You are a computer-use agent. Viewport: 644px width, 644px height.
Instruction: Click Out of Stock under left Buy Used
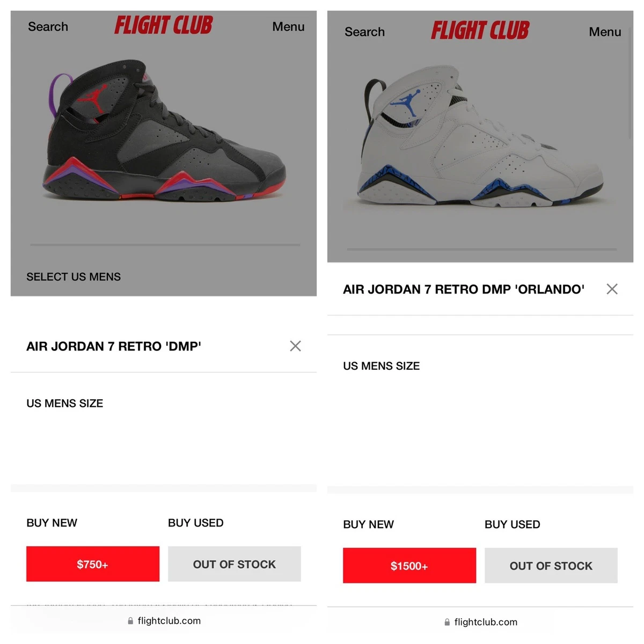click(235, 564)
